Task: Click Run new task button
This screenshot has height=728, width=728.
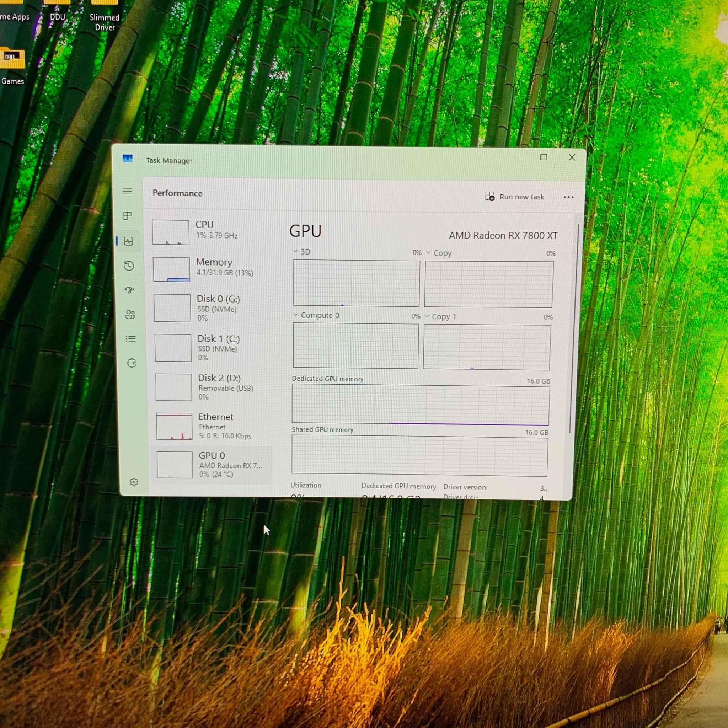Action: tap(515, 197)
